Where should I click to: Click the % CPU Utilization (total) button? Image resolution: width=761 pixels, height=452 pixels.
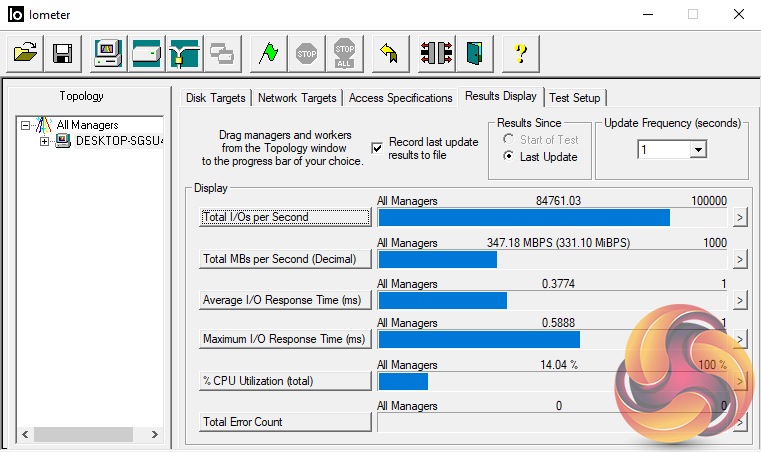(x=285, y=381)
